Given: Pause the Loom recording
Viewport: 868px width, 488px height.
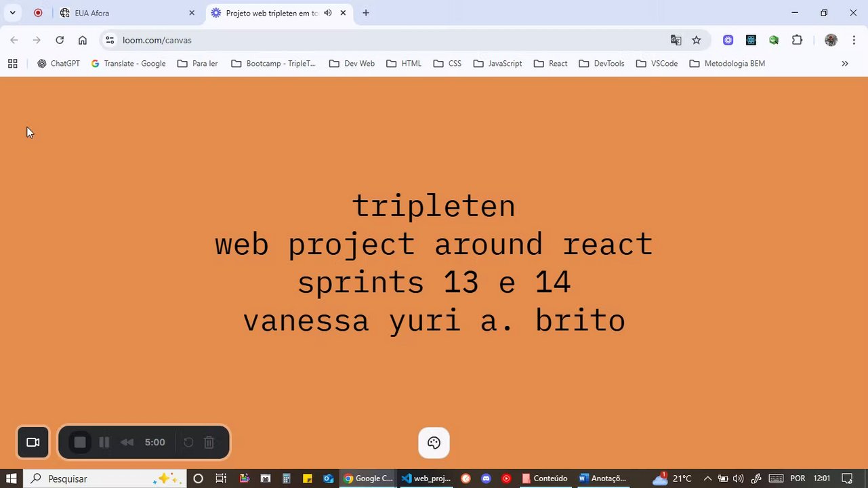Looking at the screenshot, I should pyautogui.click(x=104, y=443).
